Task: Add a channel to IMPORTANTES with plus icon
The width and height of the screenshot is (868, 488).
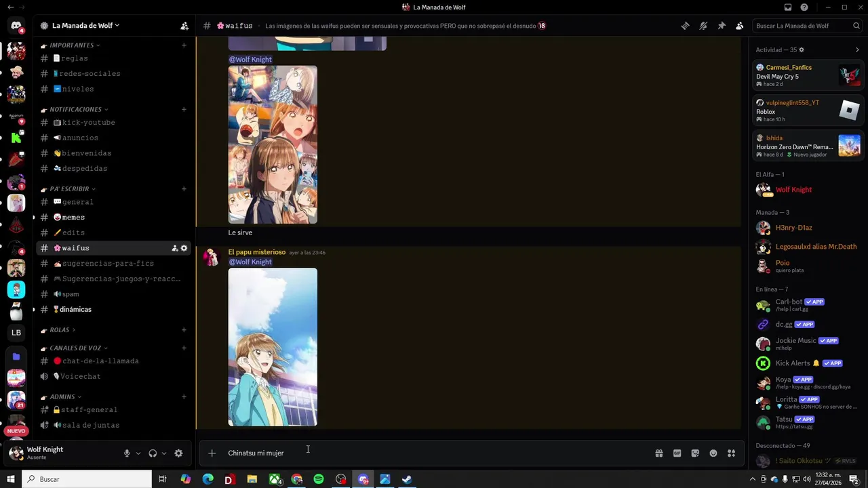Action: click(x=184, y=45)
